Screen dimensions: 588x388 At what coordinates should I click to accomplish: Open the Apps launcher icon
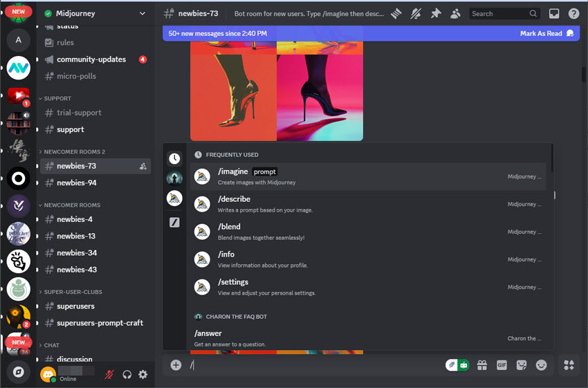tap(569, 364)
